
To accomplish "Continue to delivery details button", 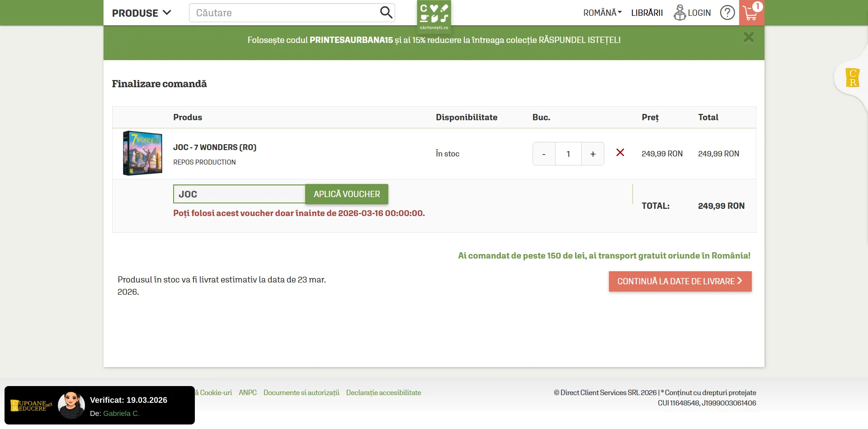I will pos(680,281).
